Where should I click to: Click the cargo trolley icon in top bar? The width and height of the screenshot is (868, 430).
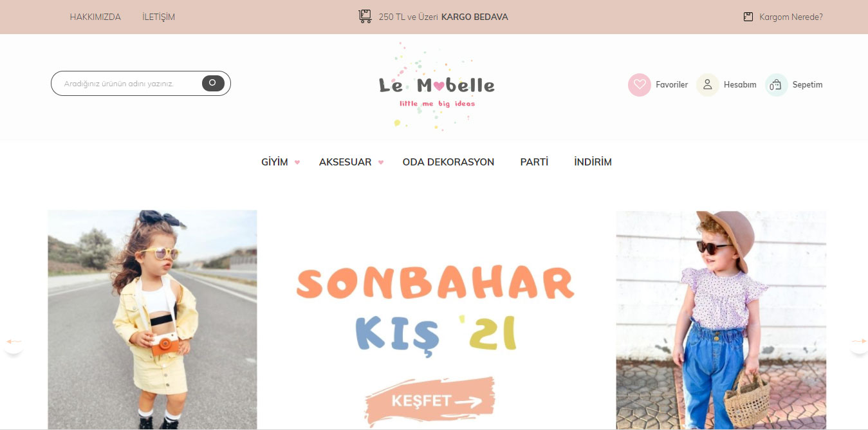365,17
